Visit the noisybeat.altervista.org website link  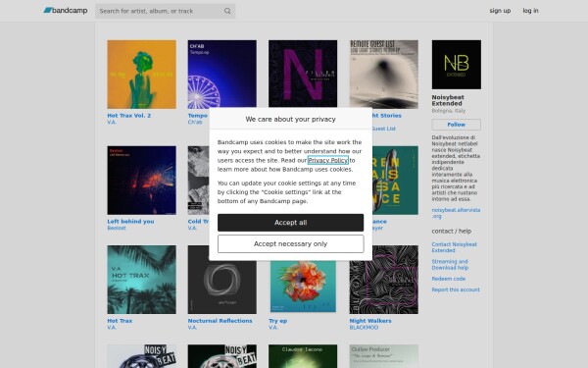click(456, 213)
